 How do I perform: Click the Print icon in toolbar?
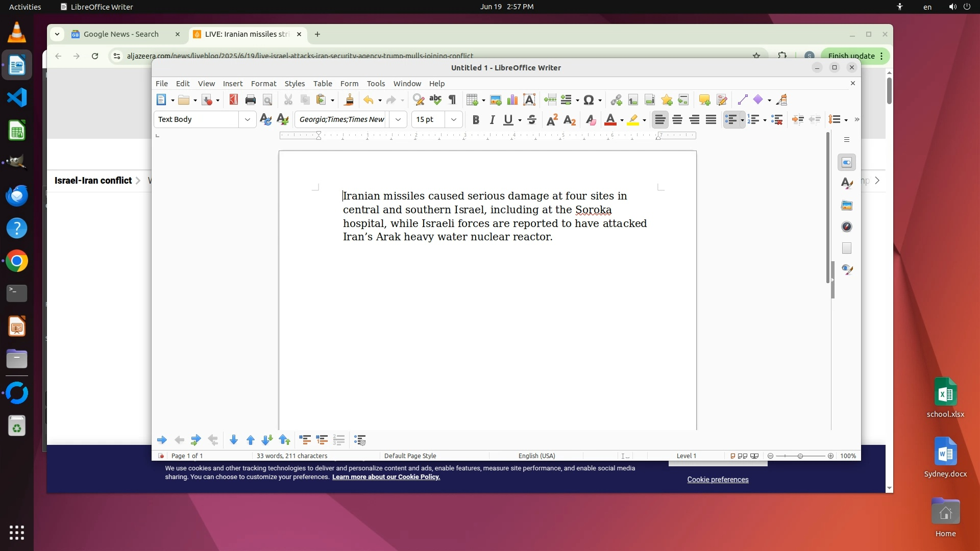point(250,100)
